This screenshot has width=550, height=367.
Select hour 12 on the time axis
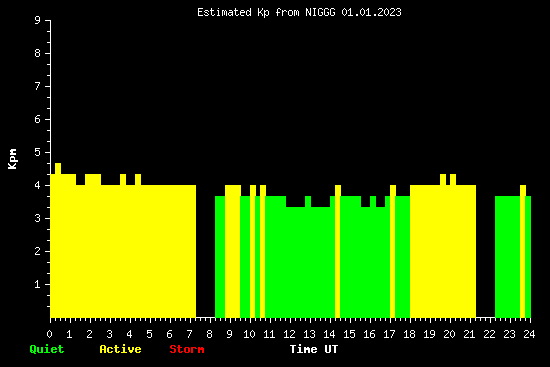pos(289,334)
